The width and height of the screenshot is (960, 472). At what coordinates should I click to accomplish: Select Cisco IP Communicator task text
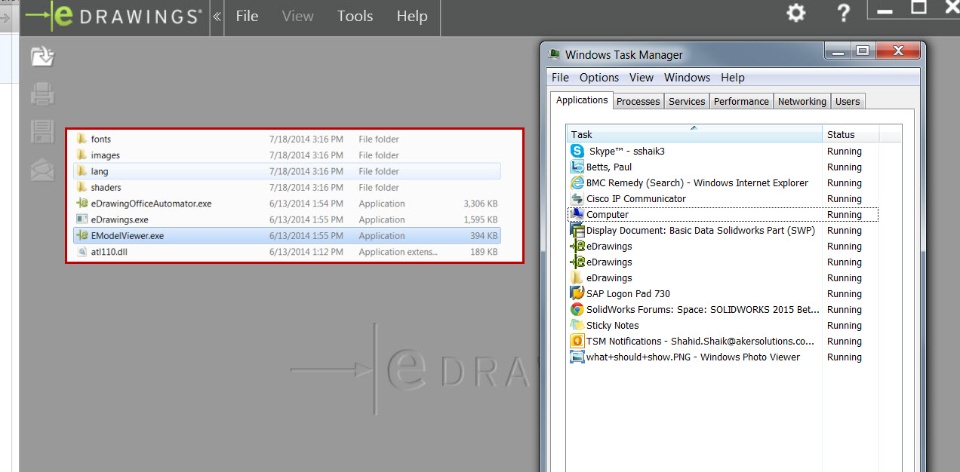(x=636, y=198)
